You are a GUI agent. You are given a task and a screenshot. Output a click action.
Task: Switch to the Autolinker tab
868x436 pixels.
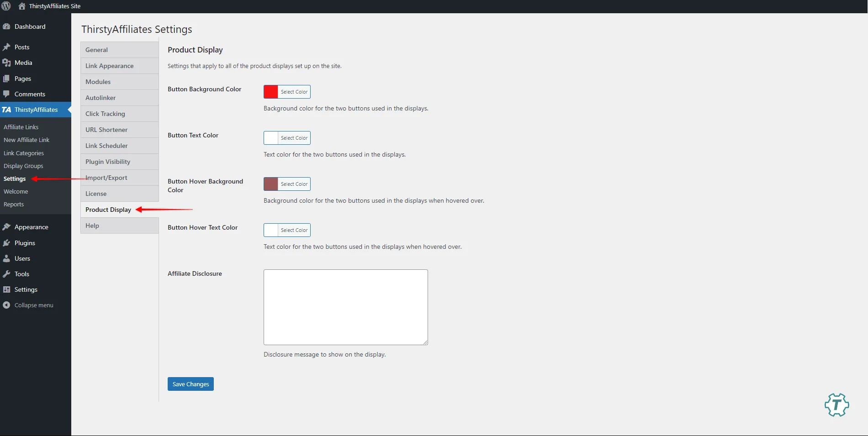tap(120, 98)
